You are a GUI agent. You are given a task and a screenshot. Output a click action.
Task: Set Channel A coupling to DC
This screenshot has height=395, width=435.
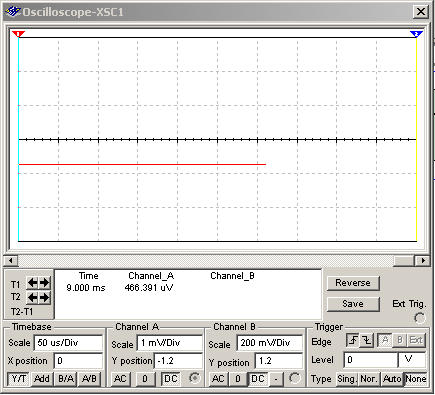click(171, 379)
